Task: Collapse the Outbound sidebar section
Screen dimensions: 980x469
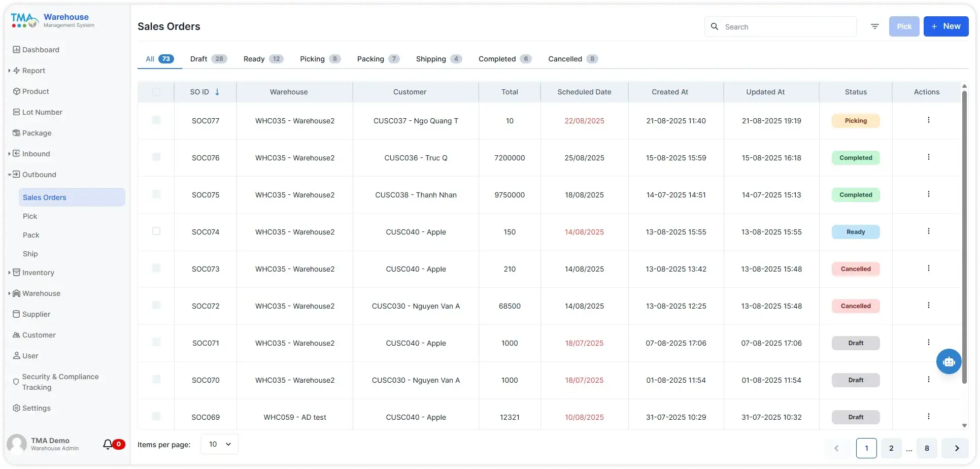Action: coord(39,175)
